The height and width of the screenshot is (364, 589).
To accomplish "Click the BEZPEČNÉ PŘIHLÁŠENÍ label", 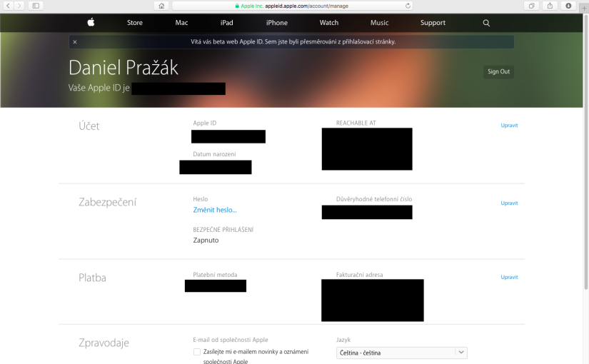I will [x=223, y=230].
